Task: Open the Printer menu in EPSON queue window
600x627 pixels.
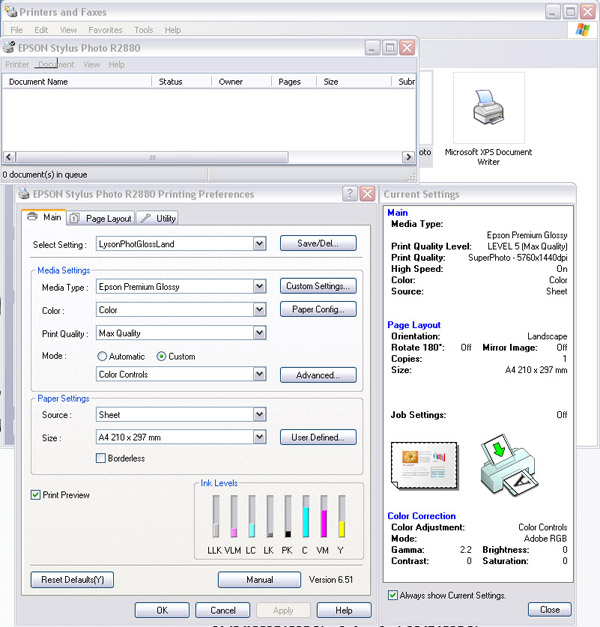Action: pos(17,64)
